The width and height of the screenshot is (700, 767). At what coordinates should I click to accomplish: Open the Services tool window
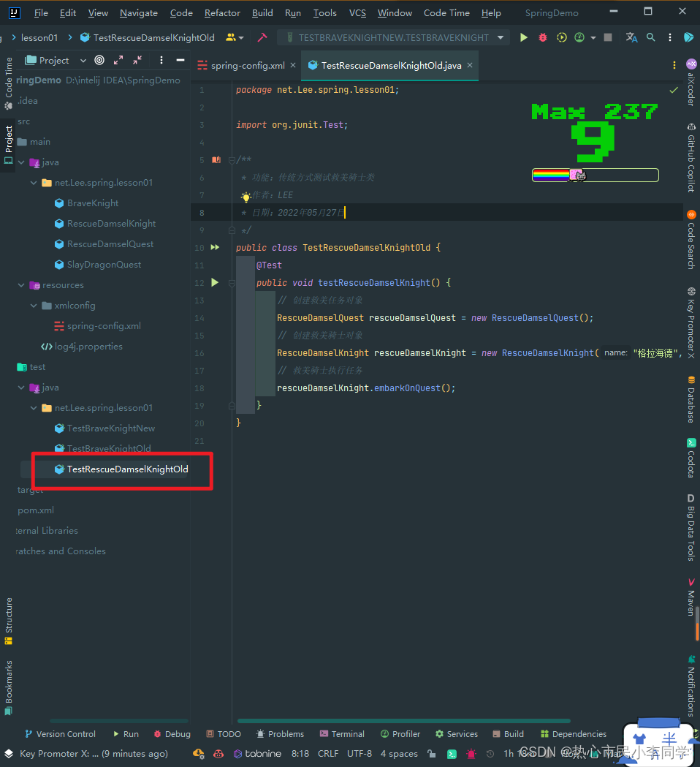tap(457, 734)
